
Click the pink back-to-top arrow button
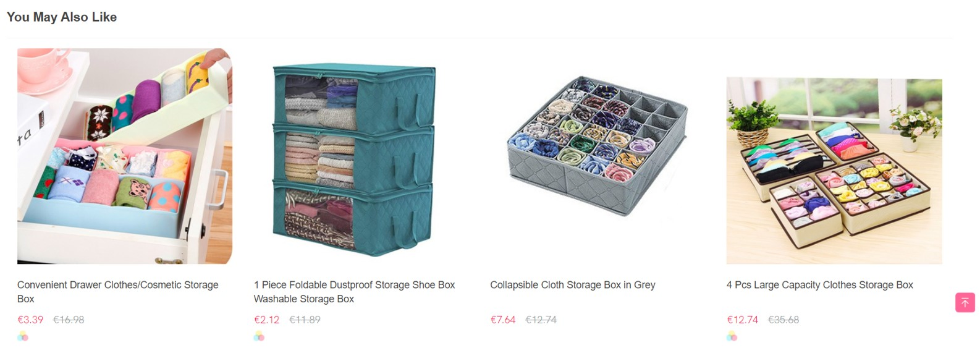(x=965, y=302)
